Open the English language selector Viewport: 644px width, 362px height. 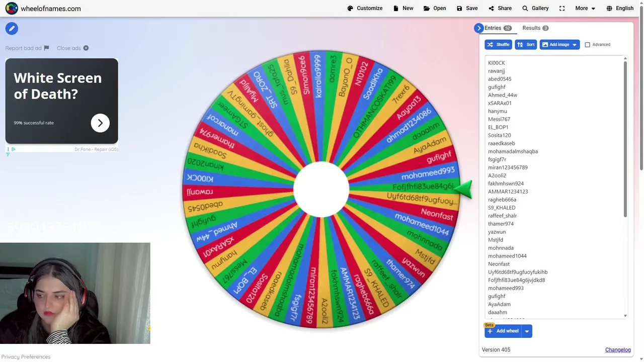[x=620, y=9]
